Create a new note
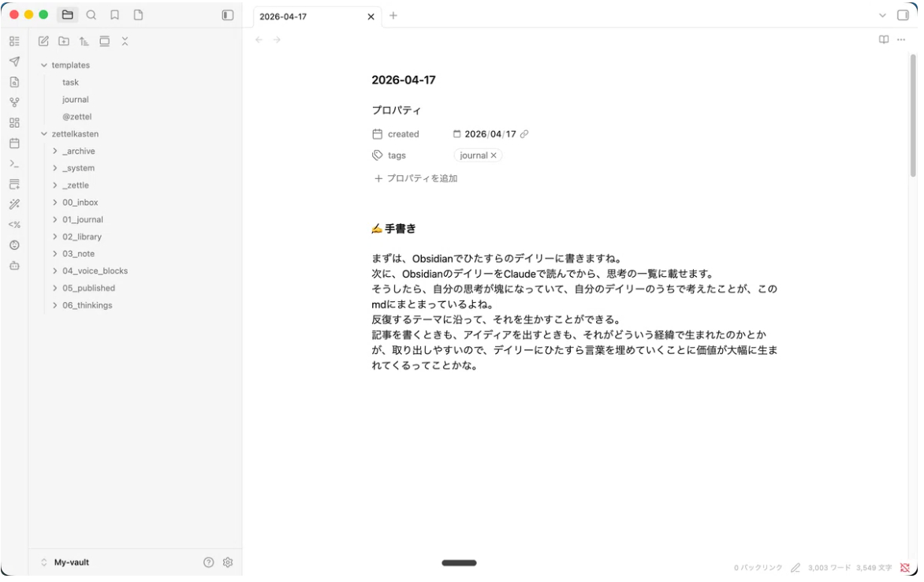The width and height of the screenshot is (924, 582). coord(43,41)
